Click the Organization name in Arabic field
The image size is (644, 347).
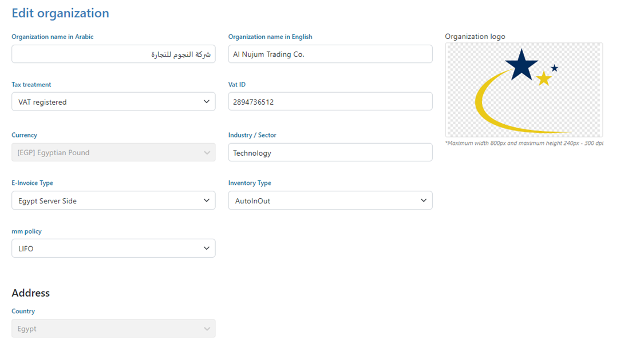pos(113,54)
